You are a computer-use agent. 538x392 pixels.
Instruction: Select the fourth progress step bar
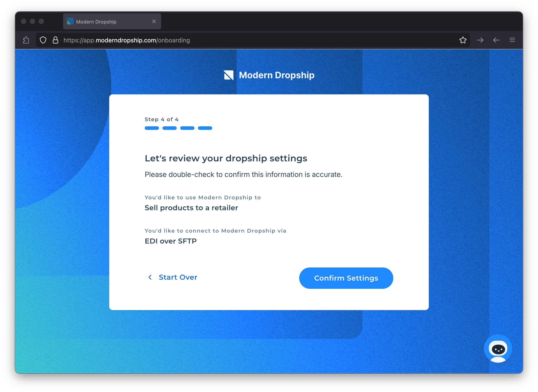pyautogui.click(x=205, y=128)
